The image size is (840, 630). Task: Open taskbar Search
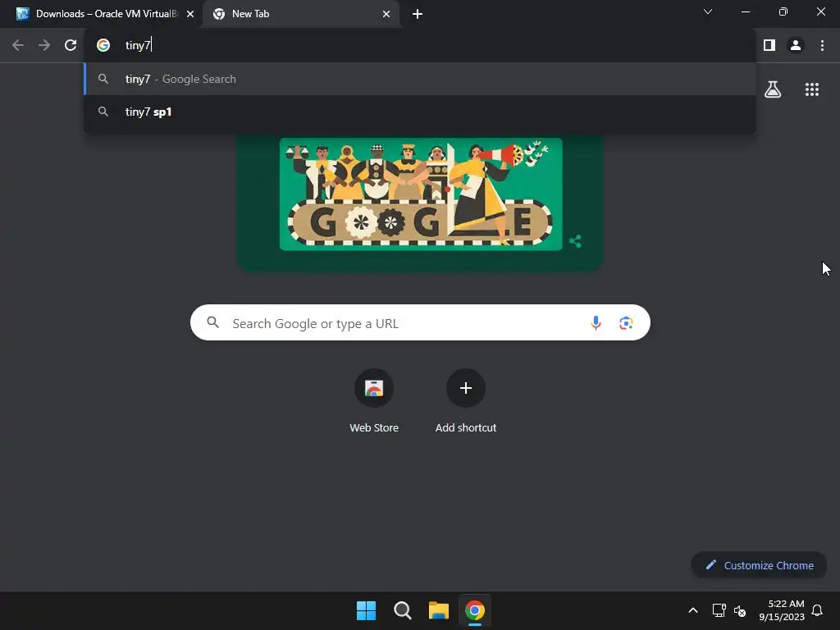coord(402,610)
